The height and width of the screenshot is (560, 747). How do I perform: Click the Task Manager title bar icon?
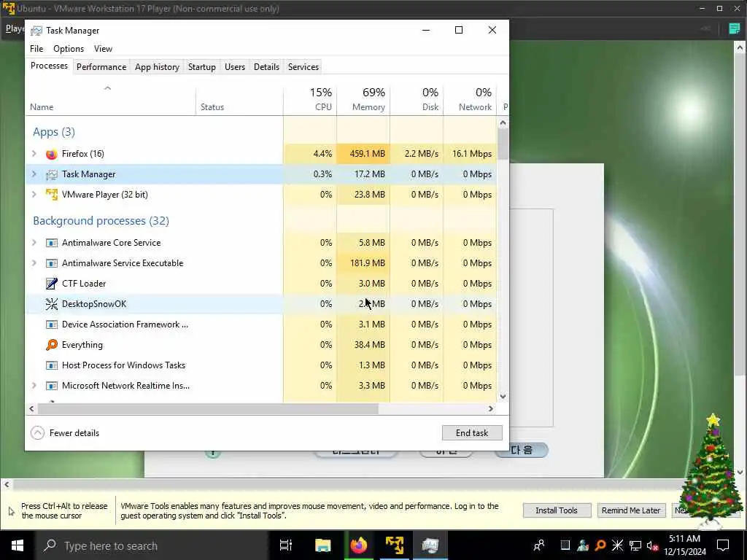36,31
